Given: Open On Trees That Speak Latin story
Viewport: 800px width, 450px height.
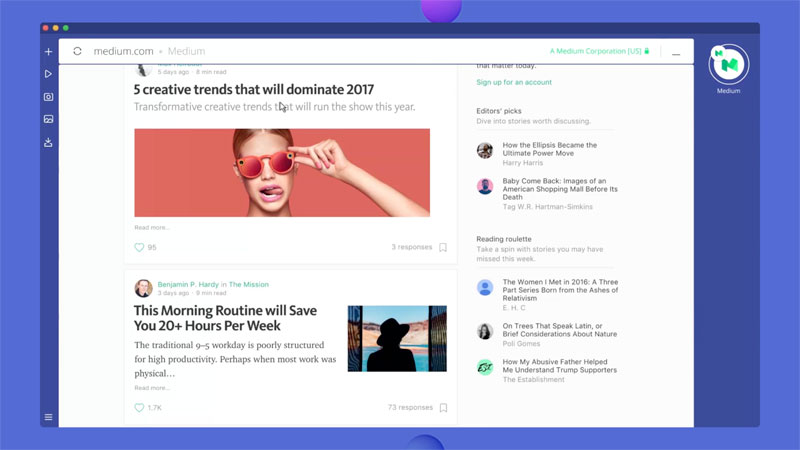Looking at the screenshot, I should (560, 330).
